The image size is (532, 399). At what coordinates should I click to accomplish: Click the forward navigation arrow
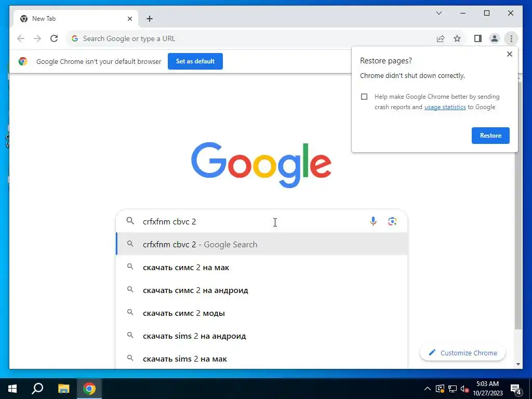click(x=37, y=38)
